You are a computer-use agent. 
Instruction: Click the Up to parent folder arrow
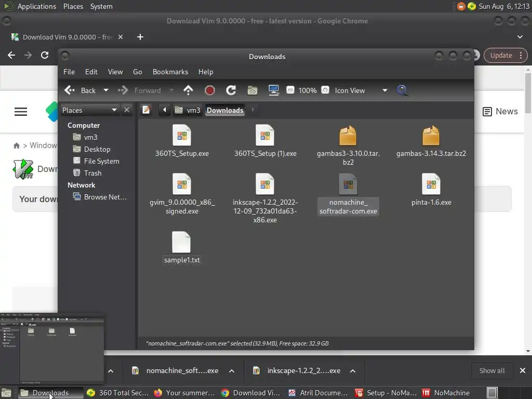point(188,90)
